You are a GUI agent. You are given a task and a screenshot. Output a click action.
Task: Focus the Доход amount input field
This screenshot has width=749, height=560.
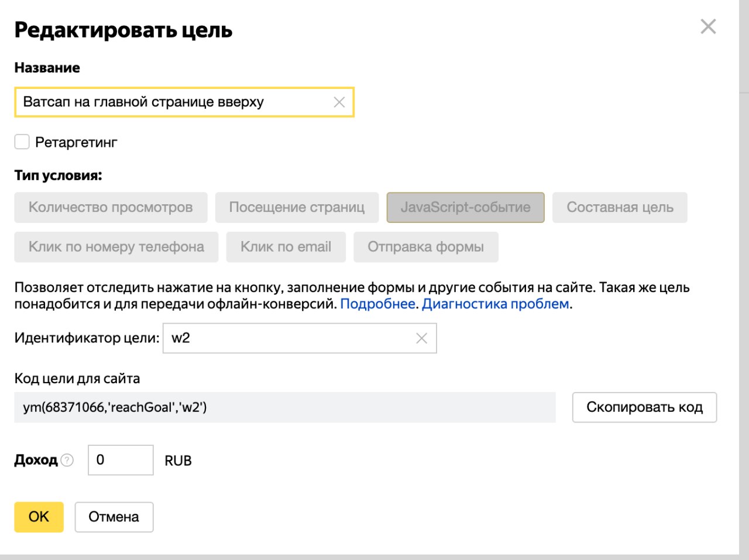point(121,460)
